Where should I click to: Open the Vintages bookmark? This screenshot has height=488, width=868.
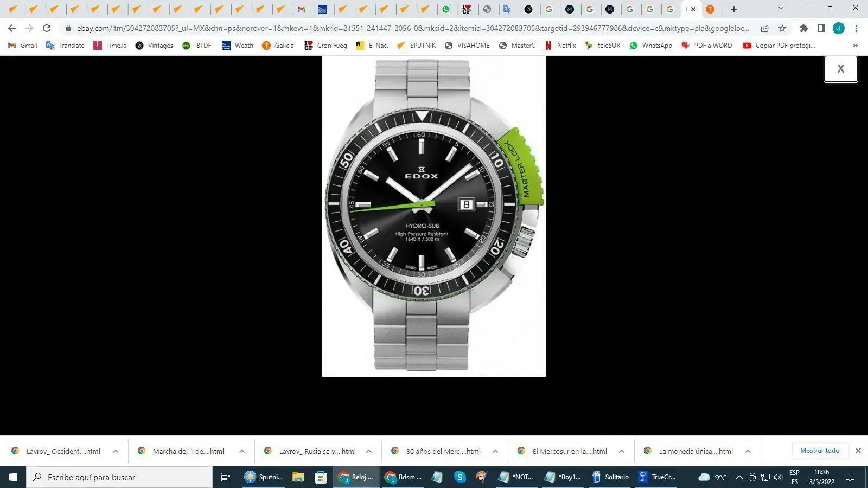point(155,46)
